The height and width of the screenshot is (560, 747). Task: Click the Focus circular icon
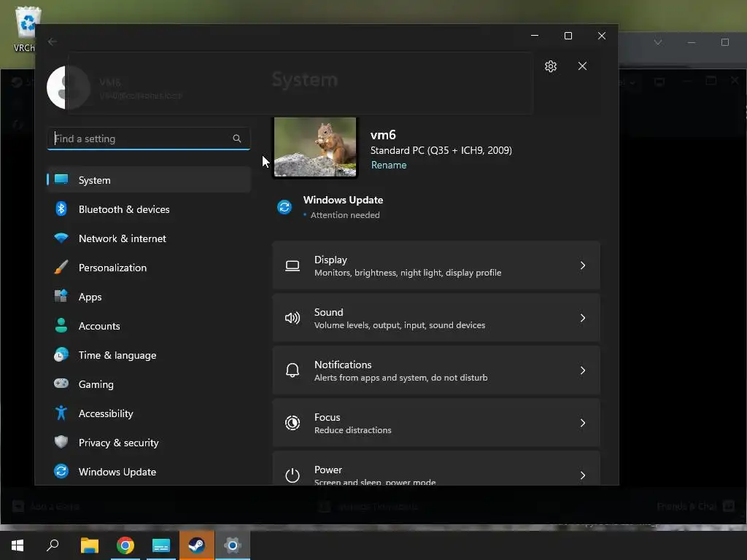tap(293, 423)
